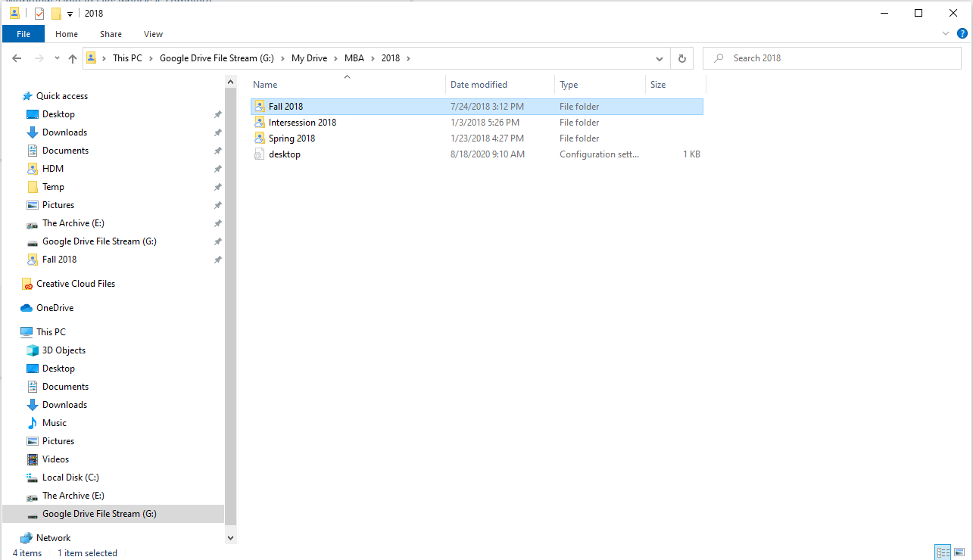Refresh the current folder view
This screenshot has width=973, height=560.
[x=681, y=58]
